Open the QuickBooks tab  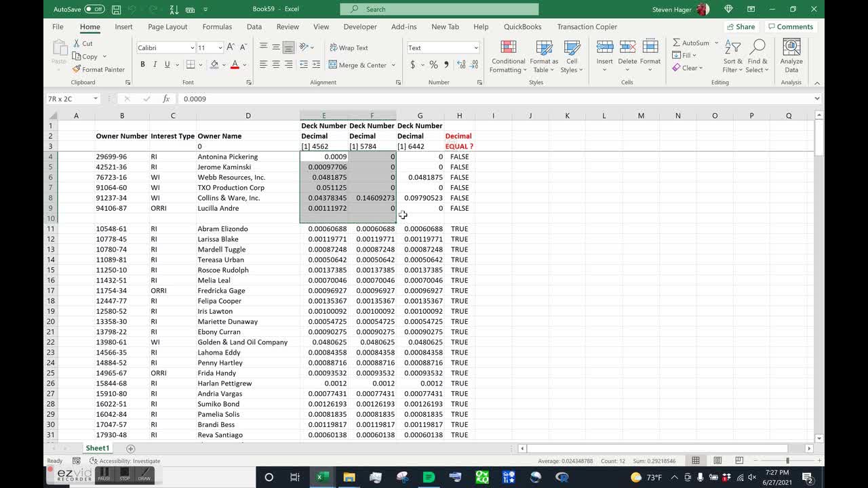pyautogui.click(x=522, y=27)
